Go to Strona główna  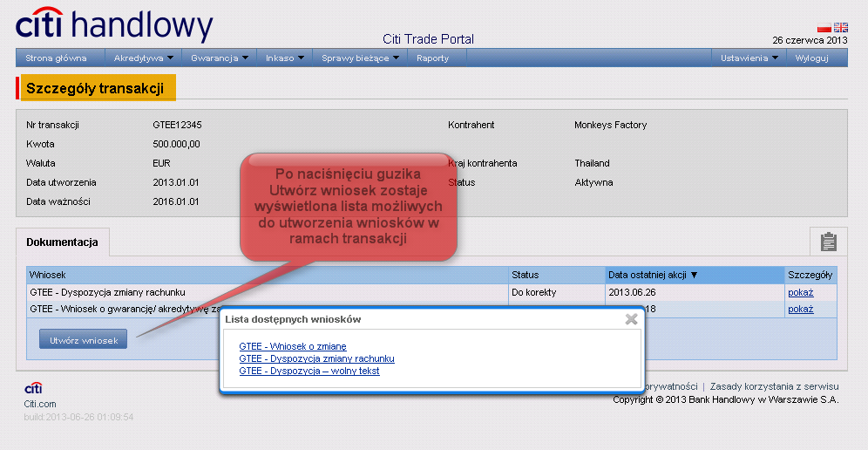pyautogui.click(x=56, y=58)
